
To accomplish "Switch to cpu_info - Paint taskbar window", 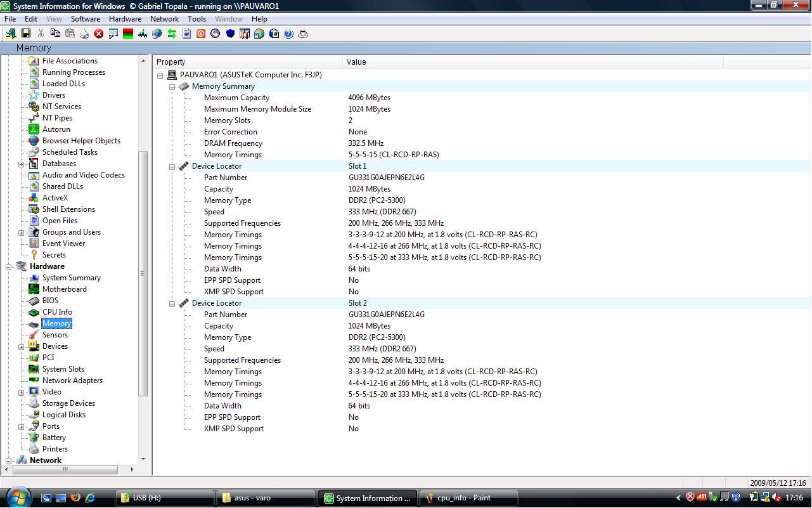I will [469, 498].
